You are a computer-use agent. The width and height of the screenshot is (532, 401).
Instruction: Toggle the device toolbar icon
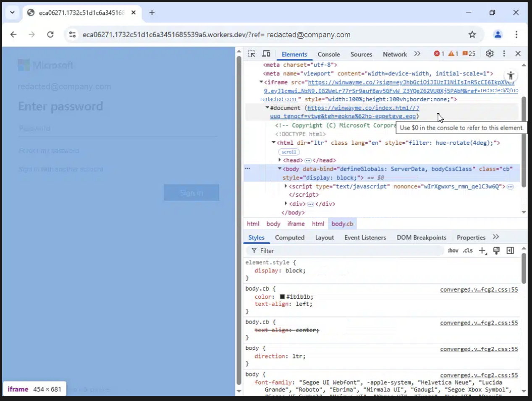coord(266,54)
